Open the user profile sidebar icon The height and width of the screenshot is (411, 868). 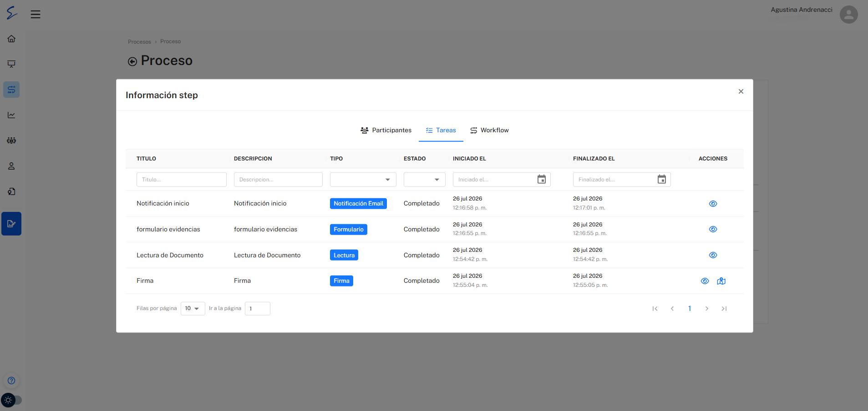pyautogui.click(x=11, y=166)
